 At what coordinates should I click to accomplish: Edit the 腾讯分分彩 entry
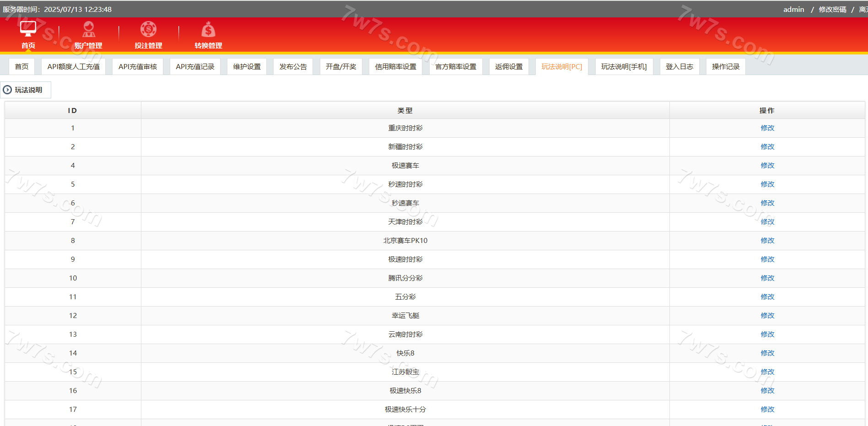point(767,278)
